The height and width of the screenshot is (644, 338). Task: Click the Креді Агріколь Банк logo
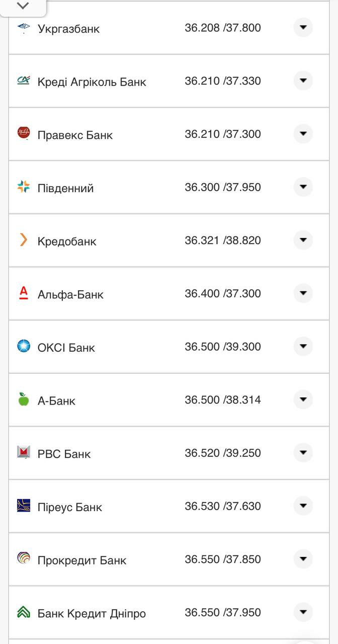[24, 80]
